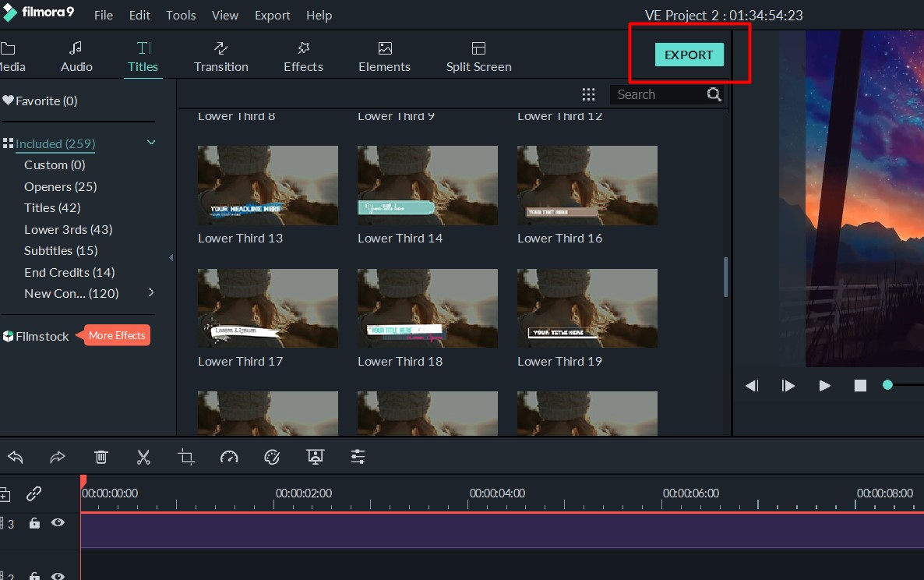The height and width of the screenshot is (580, 924).
Task: Click the Delete trash can icon
Action: tap(101, 457)
